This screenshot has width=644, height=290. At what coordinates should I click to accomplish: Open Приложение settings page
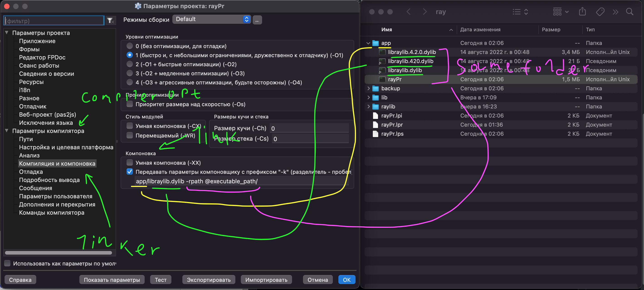pyautogui.click(x=37, y=41)
